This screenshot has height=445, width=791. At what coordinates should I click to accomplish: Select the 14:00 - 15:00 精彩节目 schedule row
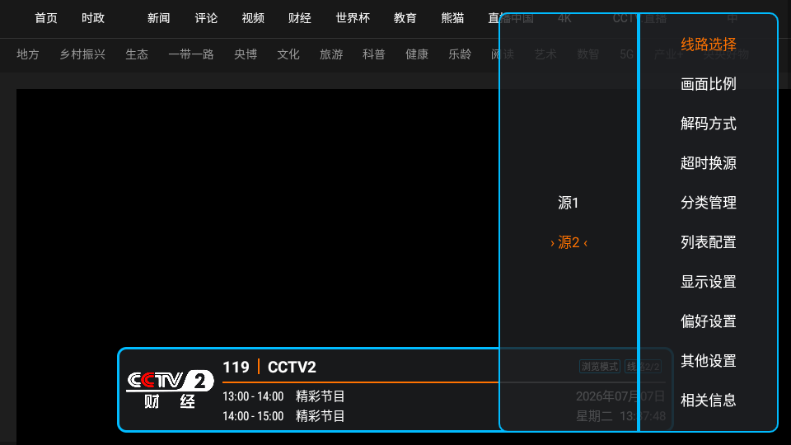point(284,416)
